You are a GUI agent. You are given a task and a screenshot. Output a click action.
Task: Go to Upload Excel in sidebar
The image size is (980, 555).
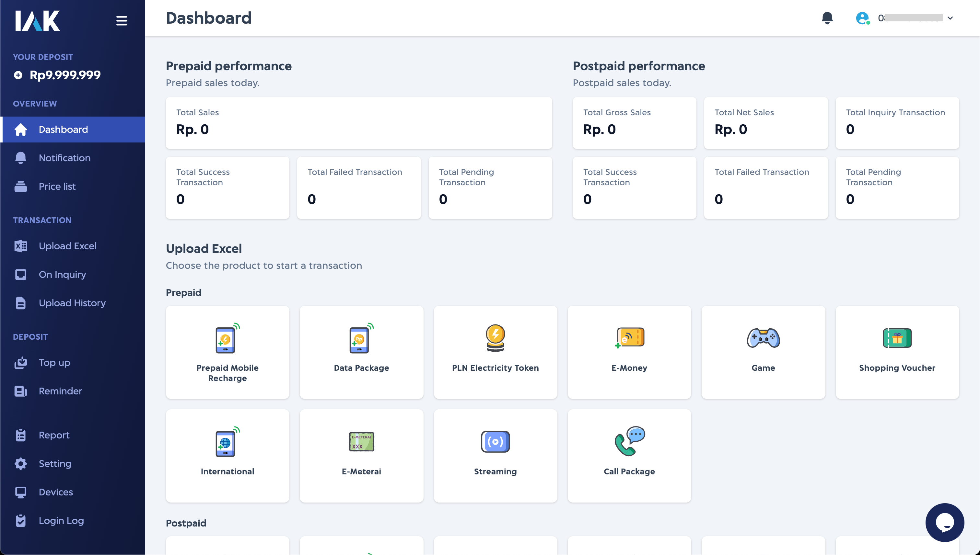pos(73,246)
